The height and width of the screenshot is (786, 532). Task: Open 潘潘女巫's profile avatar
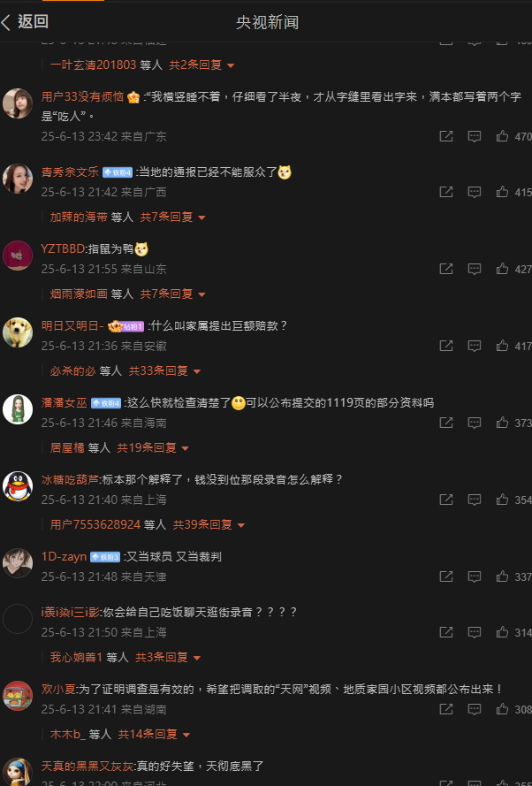pyautogui.click(x=18, y=409)
